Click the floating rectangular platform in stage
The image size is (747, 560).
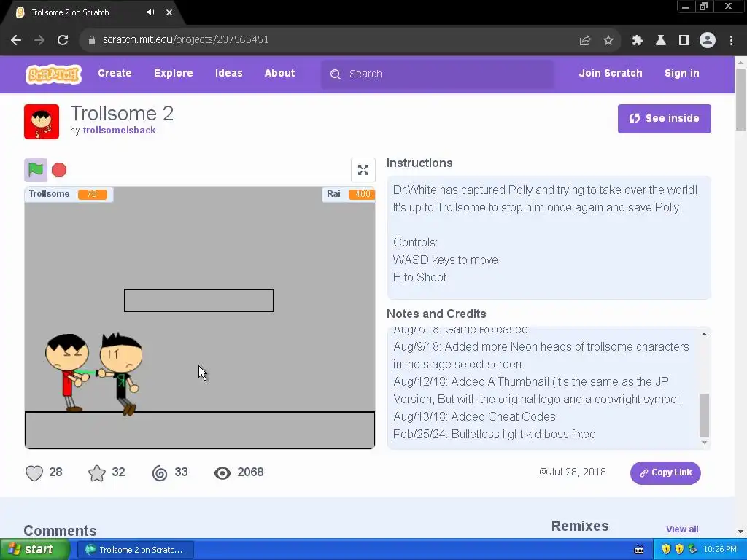(198, 300)
